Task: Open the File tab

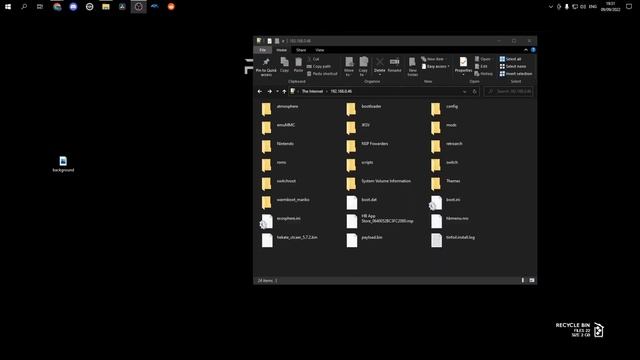Action: tap(262, 50)
